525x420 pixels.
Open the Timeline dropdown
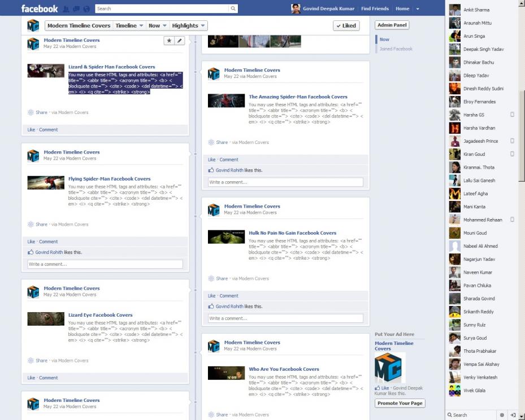coord(129,26)
